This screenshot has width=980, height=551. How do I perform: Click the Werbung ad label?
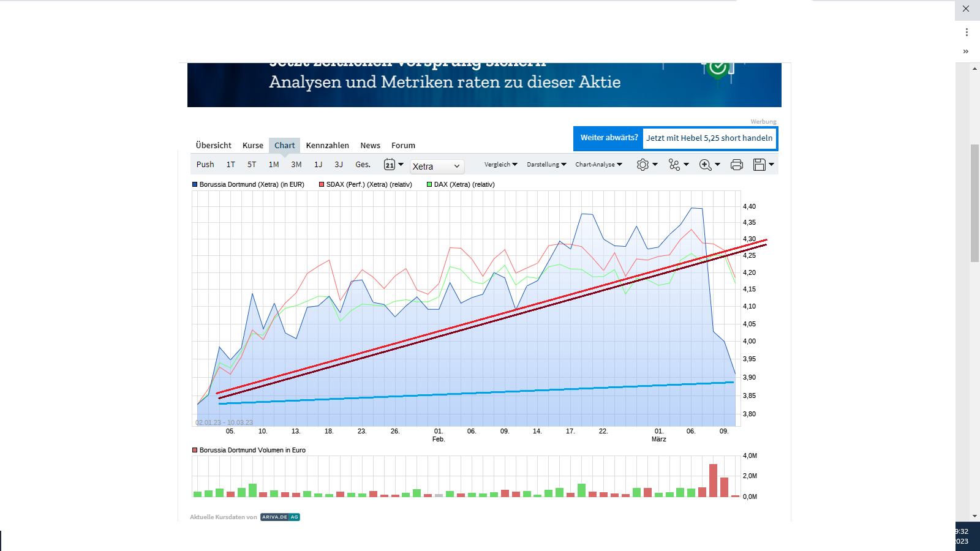[x=764, y=122]
